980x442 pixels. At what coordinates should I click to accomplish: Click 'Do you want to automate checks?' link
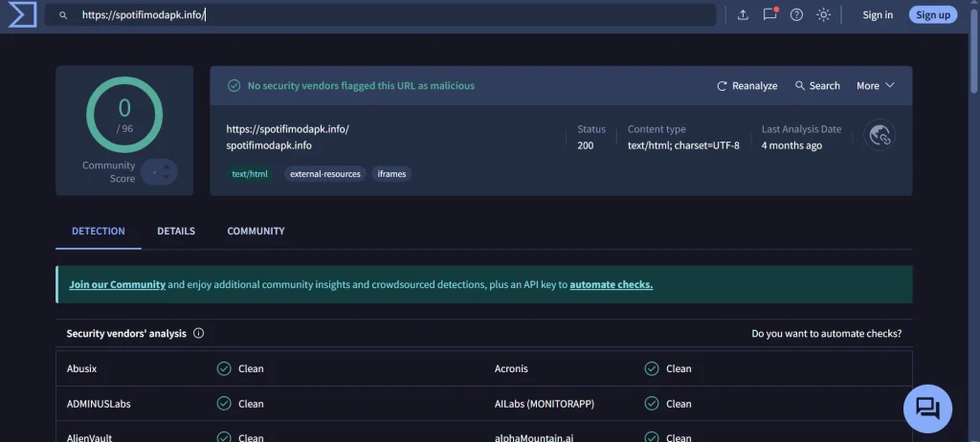point(826,334)
